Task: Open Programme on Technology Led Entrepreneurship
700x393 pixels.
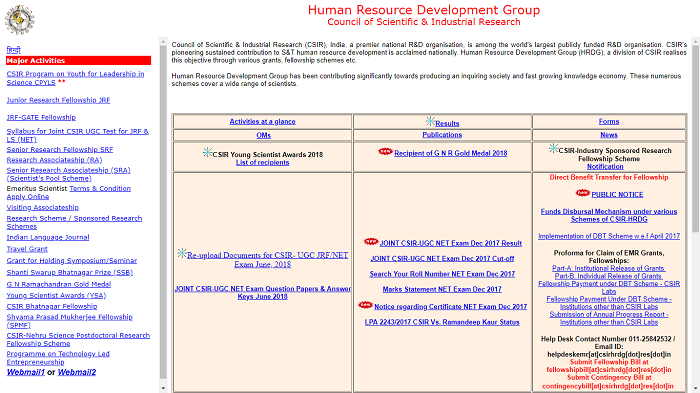Action: point(58,358)
